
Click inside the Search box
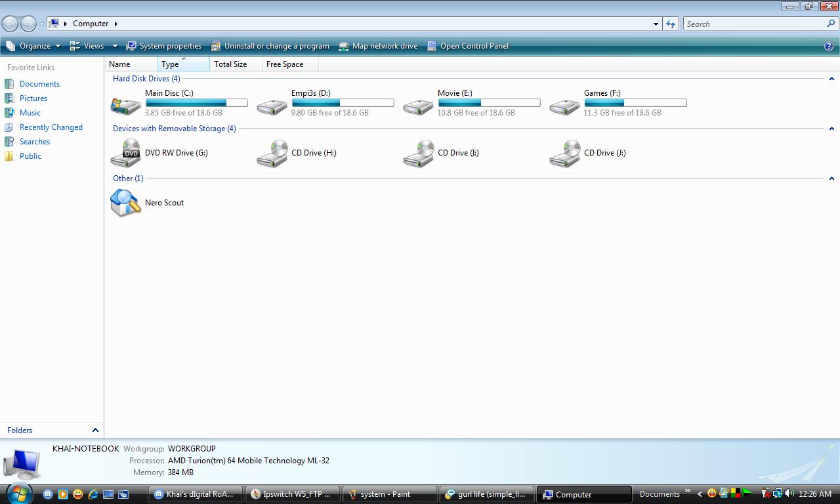click(x=755, y=24)
